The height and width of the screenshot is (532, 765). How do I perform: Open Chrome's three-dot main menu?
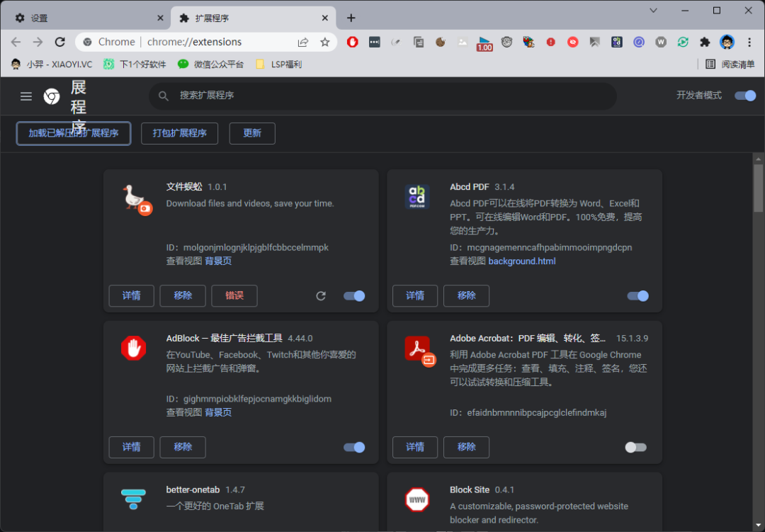749,42
